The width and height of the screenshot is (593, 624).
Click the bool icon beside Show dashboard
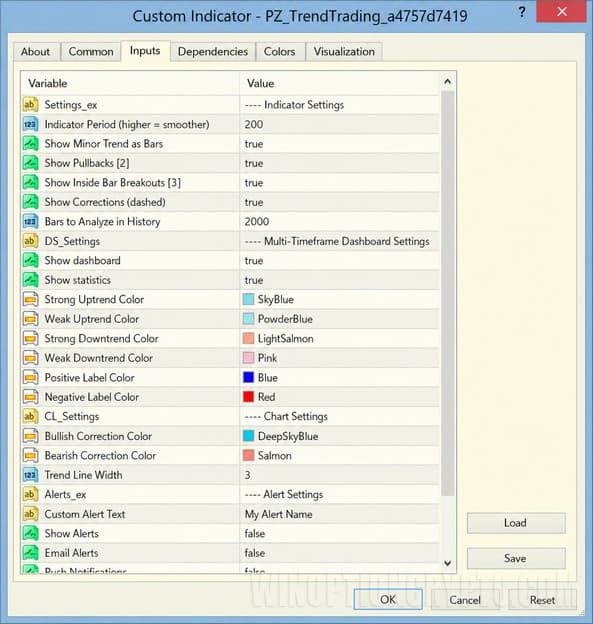[x=30, y=261]
